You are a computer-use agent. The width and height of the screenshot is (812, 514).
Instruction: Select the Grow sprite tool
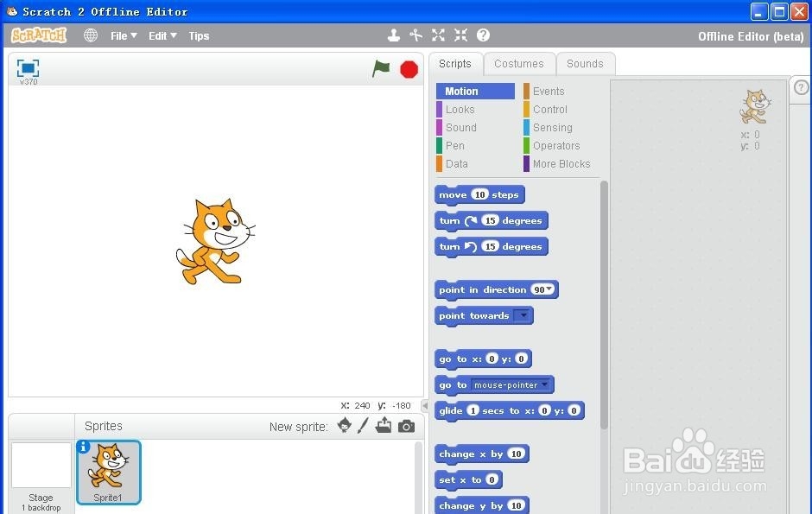(x=438, y=35)
